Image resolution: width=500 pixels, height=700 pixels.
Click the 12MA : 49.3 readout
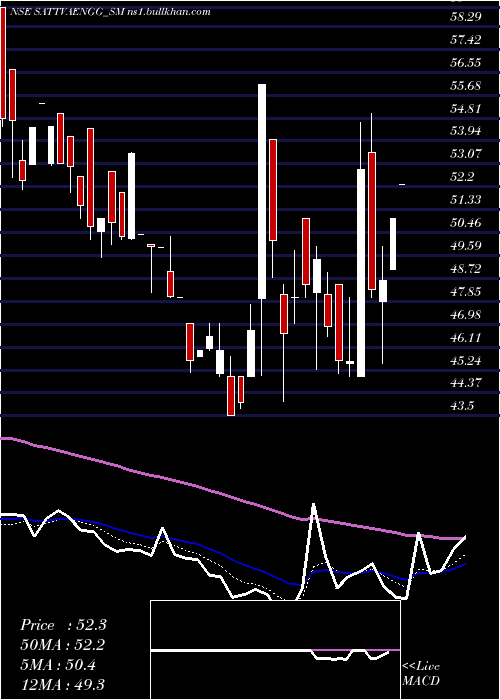tap(63, 685)
